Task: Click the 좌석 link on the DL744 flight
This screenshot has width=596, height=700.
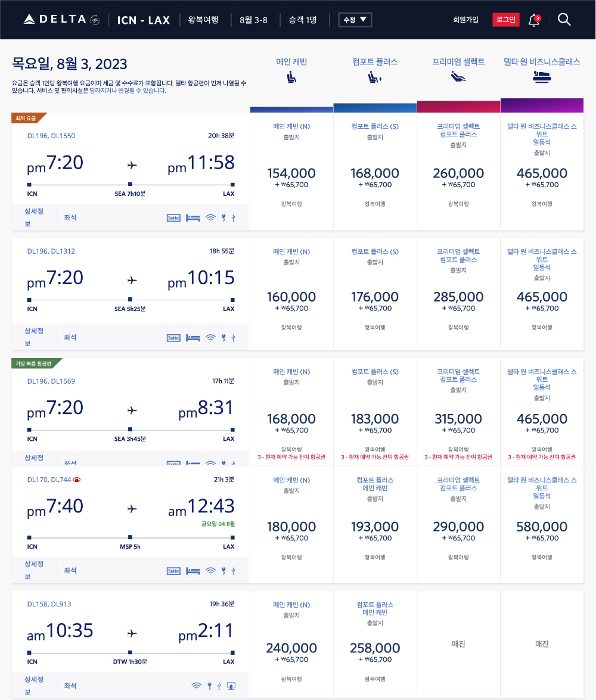Action: pyautogui.click(x=70, y=570)
